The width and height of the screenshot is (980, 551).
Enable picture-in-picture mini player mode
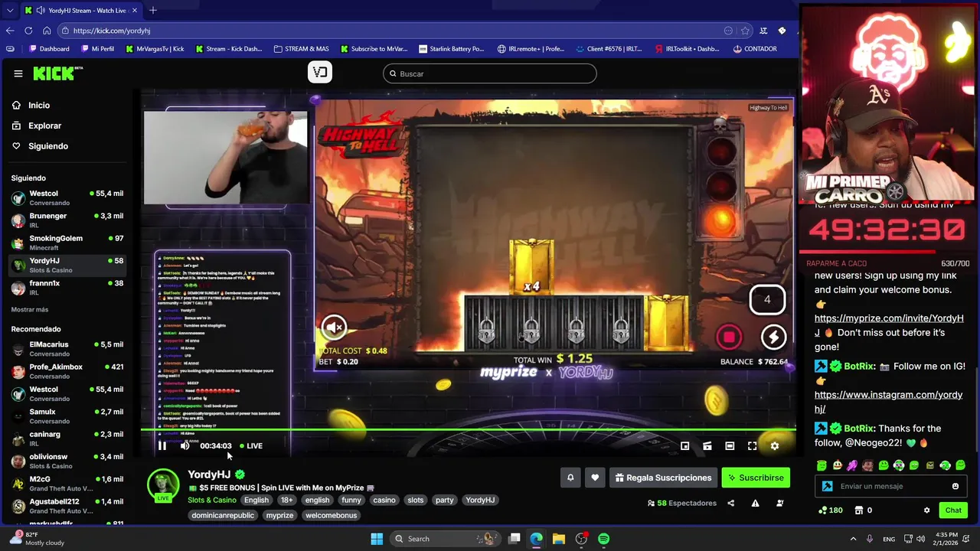[x=685, y=445]
